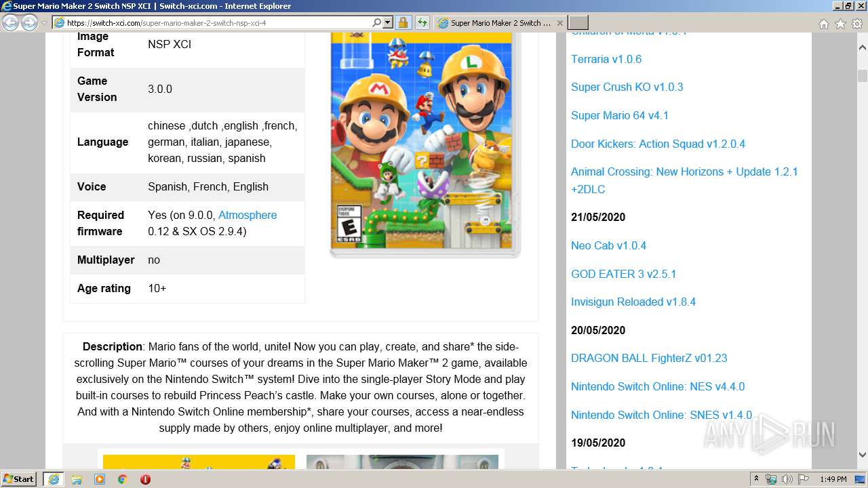The width and height of the screenshot is (868, 488).
Task: Open the red Opera taskbar icon
Action: [145, 479]
